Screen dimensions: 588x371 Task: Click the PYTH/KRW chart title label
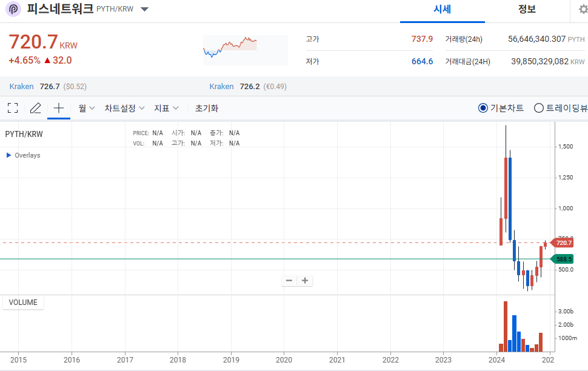coord(24,135)
